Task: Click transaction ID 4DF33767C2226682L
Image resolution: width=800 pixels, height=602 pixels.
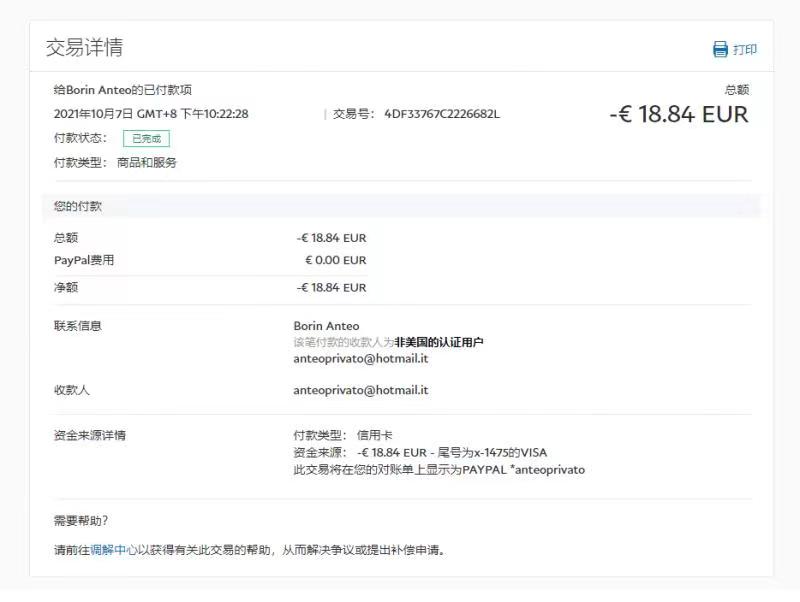Action: point(442,114)
